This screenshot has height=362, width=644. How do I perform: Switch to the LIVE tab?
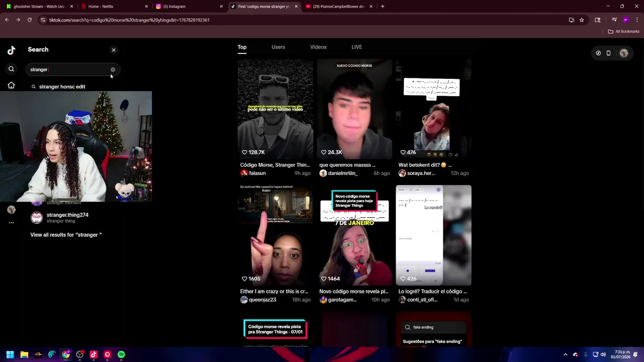(x=357, y=47)
